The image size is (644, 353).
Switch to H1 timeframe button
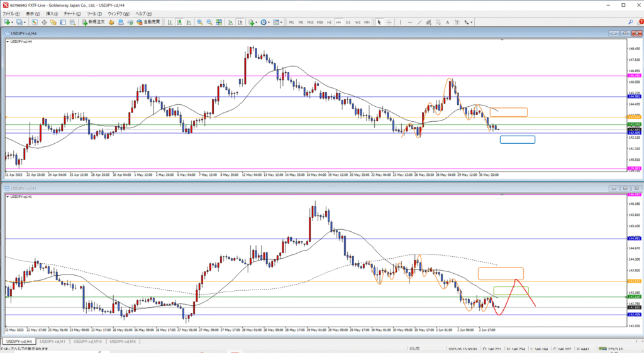329,22
